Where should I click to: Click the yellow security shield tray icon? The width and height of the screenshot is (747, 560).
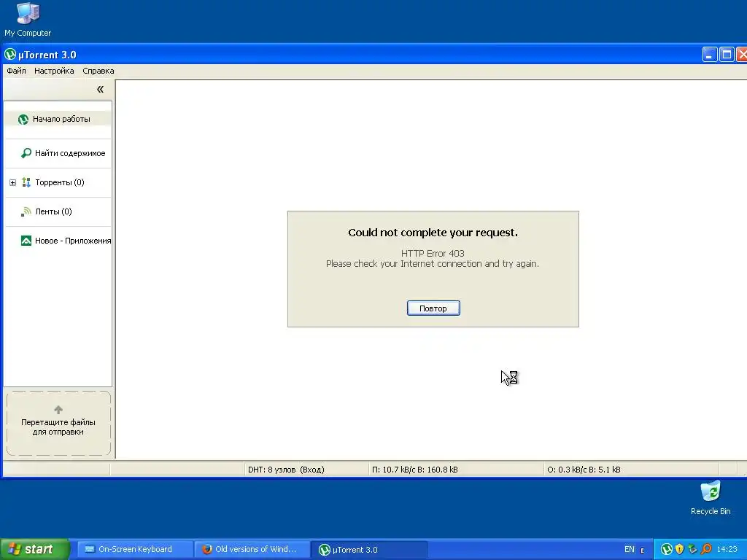679,550
